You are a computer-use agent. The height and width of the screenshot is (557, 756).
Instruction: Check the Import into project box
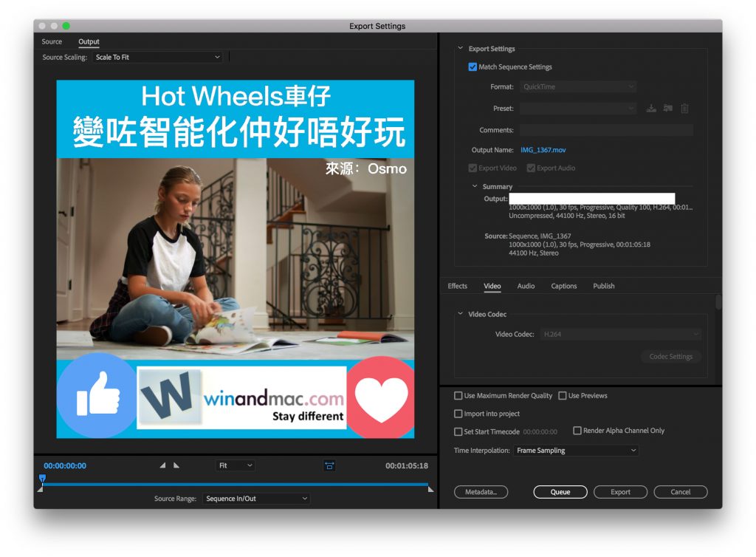click(458, 414)
